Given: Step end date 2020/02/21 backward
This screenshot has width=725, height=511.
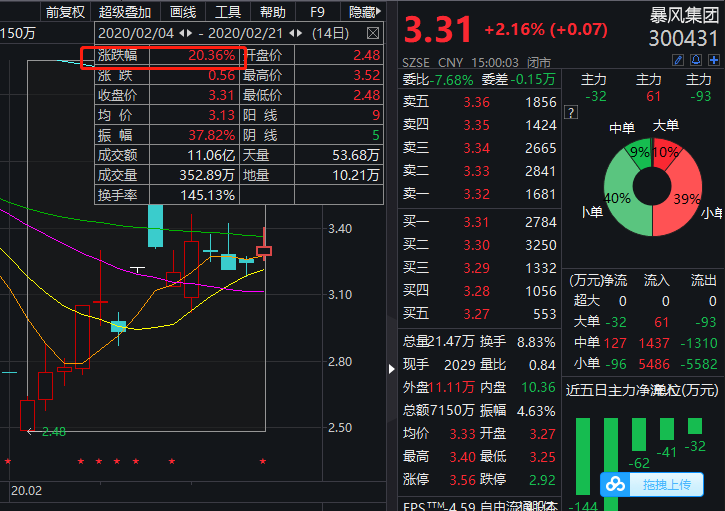Looking at the screenshot, I should point(292,33).
